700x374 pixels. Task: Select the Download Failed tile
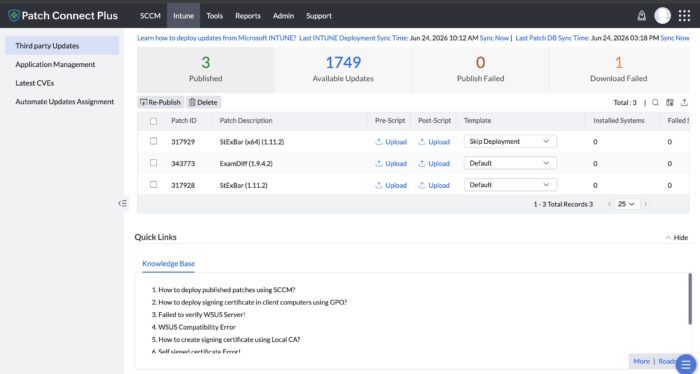tap(619, 70)
